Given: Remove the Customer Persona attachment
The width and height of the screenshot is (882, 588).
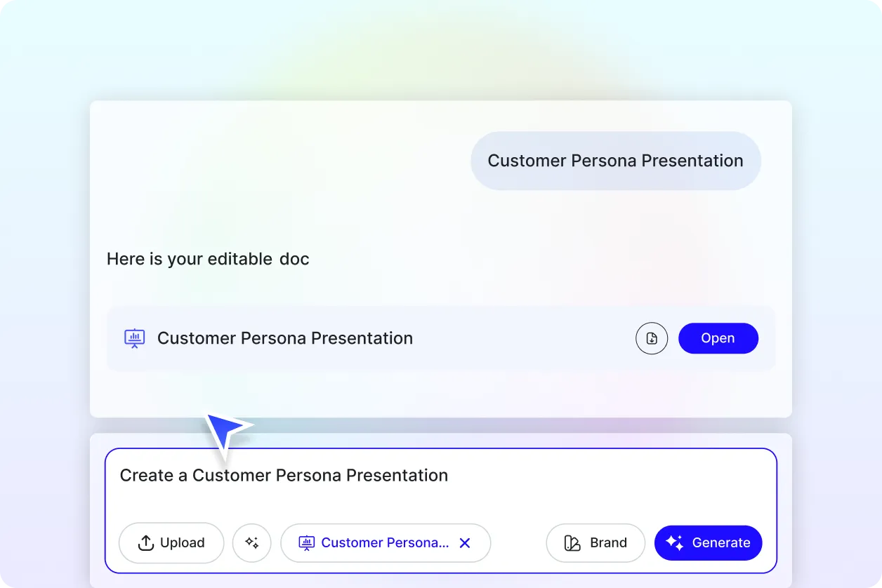Looking at the screenshot, I should [465, 542].
